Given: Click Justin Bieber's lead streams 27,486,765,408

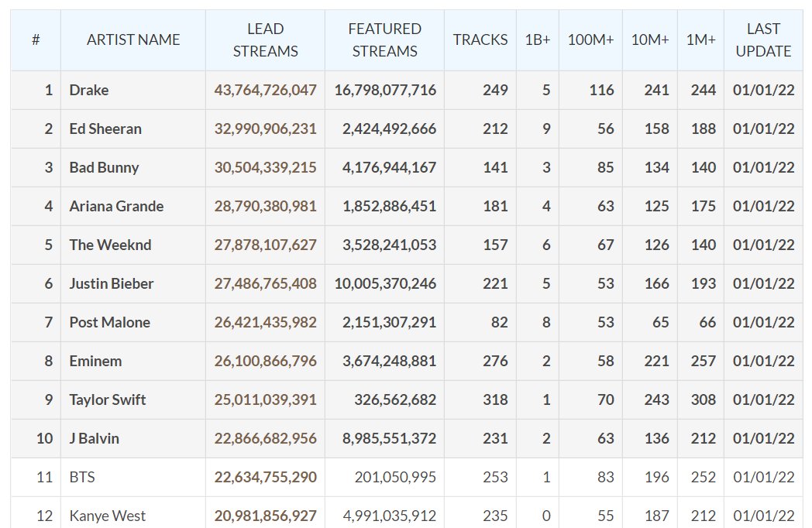Looking at the screenshot, I should [x=265, y=283].
